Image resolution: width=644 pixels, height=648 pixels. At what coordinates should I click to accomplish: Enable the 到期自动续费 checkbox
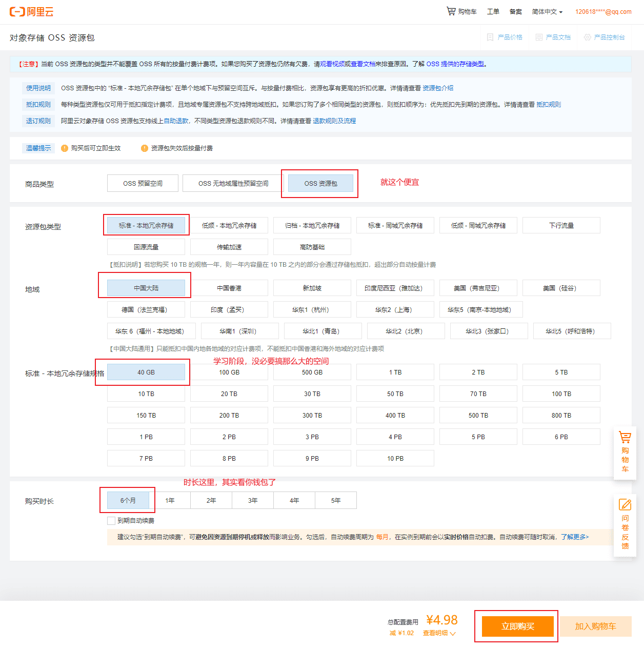pos(111,521)
